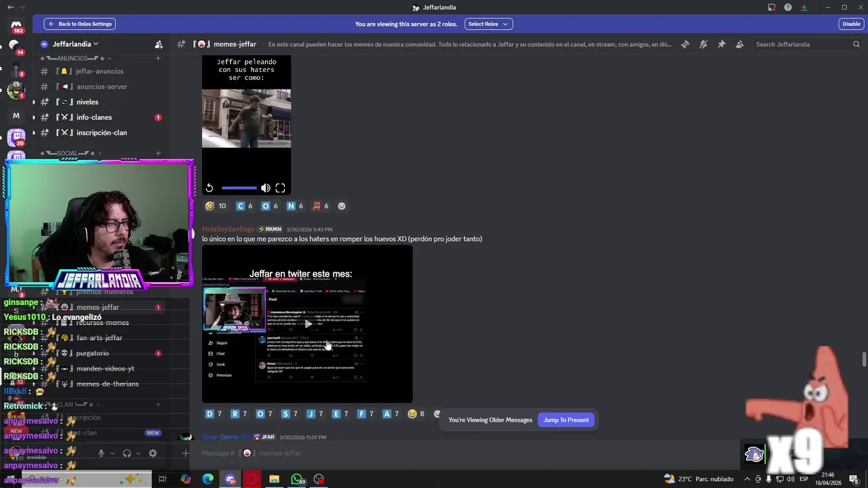Open File Explorer from taskbar

[274, 479]
